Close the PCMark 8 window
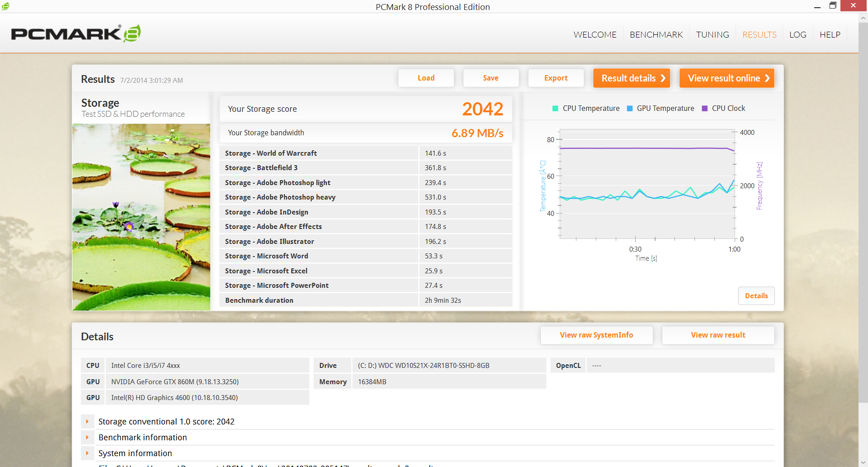Viewport: 868px width, 467px height. (x=854, y=6)
